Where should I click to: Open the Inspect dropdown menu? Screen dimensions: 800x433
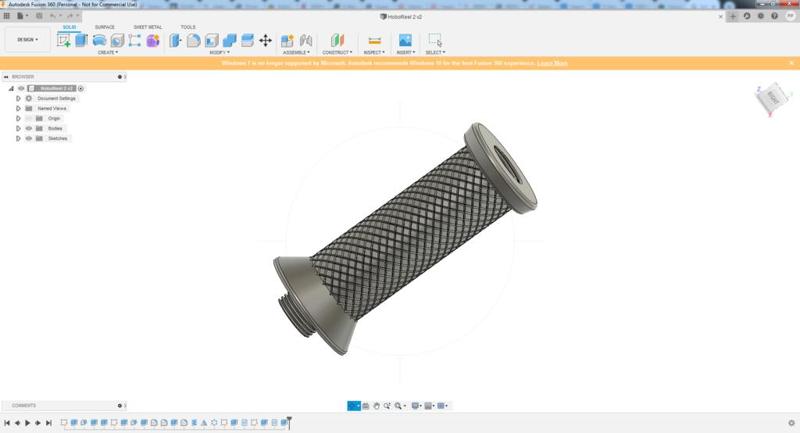click(x=374, y=53)
